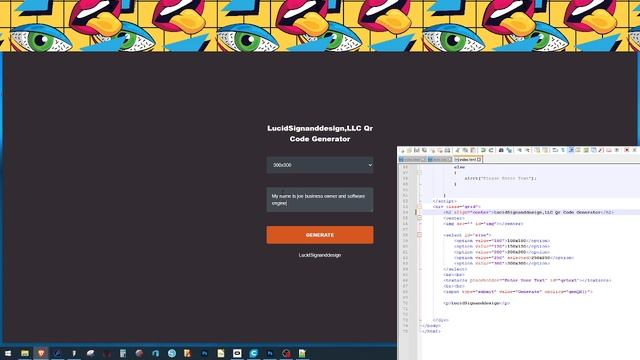The image size is (640, 360).
Task: Click the h2 align center code line
Action: click(529, 212)
